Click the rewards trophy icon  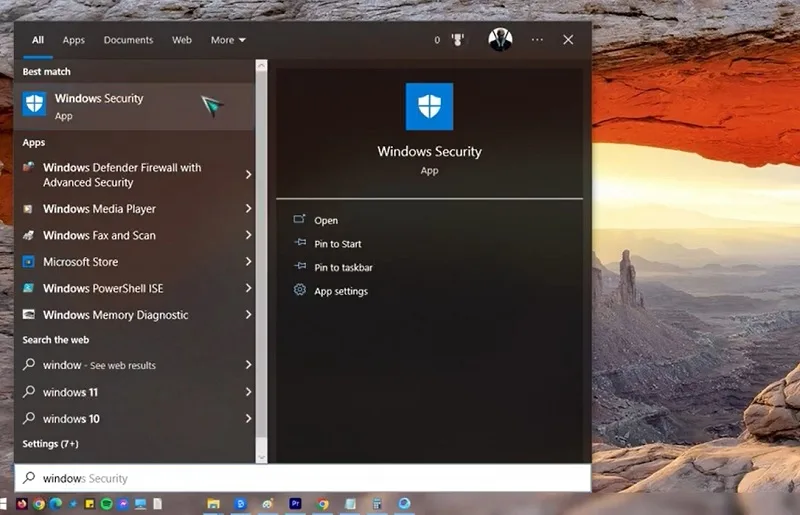tap(458, 40)
